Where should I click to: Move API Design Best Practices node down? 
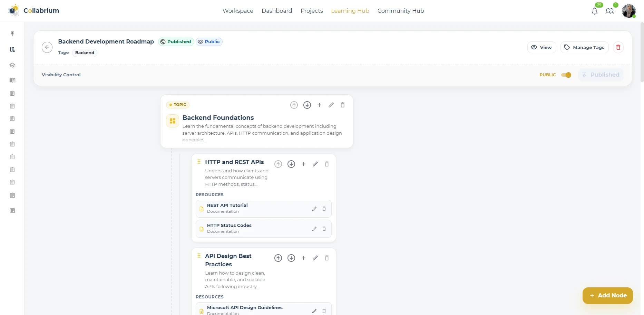coord(291,258)
